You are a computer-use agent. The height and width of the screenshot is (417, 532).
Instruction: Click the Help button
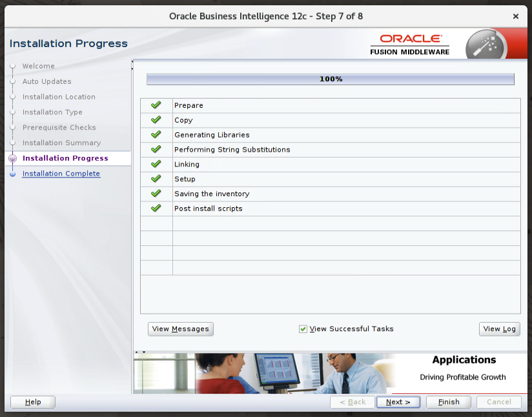[x=33, y=402]
